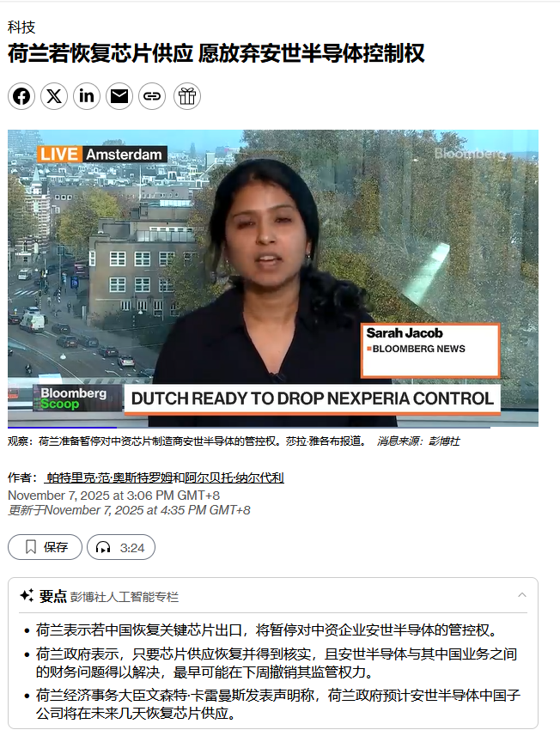This screenshot has width=560, height=736.
Task: Share article on Facebook
Action: tap(21, 96)
